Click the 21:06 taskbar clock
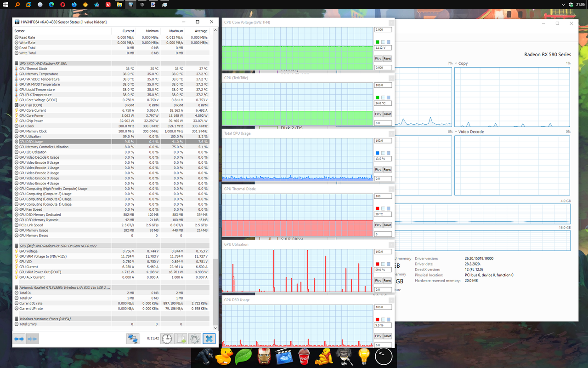Screen dimensions: 588x368 tap(580, 4)
